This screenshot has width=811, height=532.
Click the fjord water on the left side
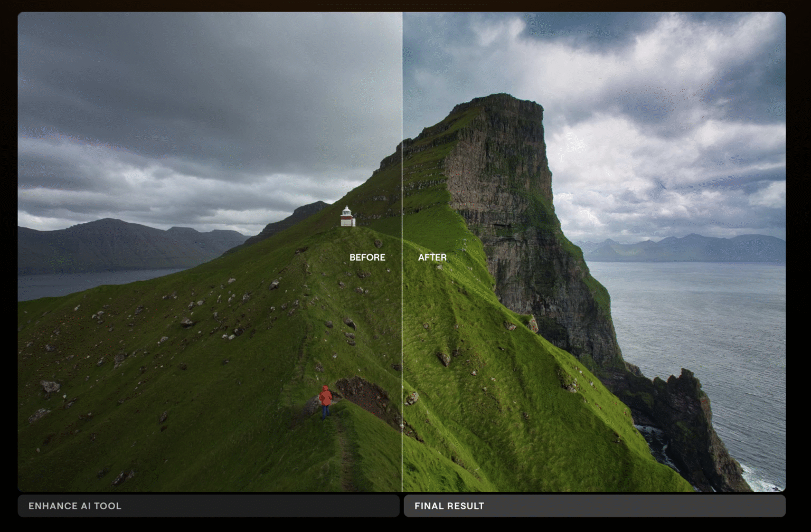click(79, 284)
